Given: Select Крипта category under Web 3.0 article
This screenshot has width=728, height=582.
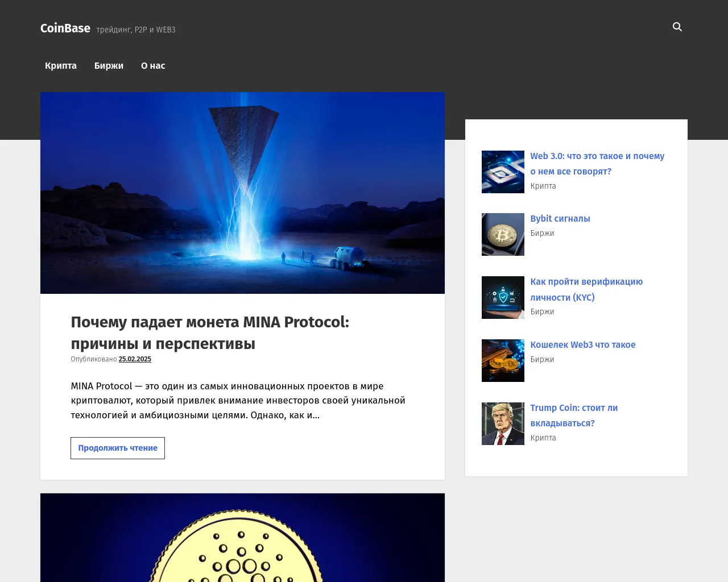Looking at the screenshot, I should point(543,186).
